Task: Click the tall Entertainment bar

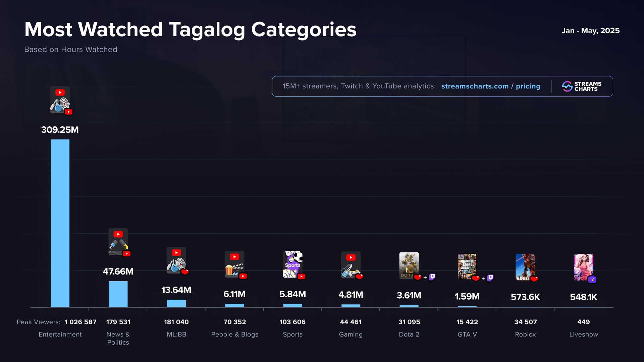Action: [x=60, y=223]
